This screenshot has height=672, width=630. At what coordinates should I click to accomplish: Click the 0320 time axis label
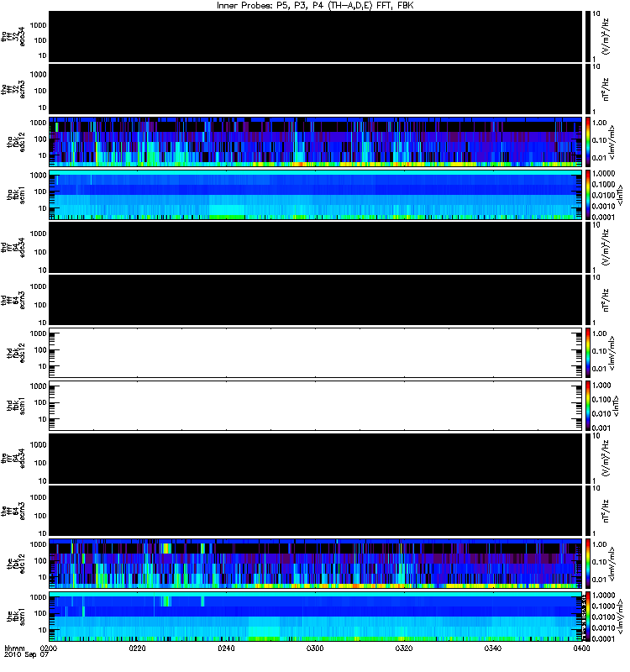click(x=404, y=648)
